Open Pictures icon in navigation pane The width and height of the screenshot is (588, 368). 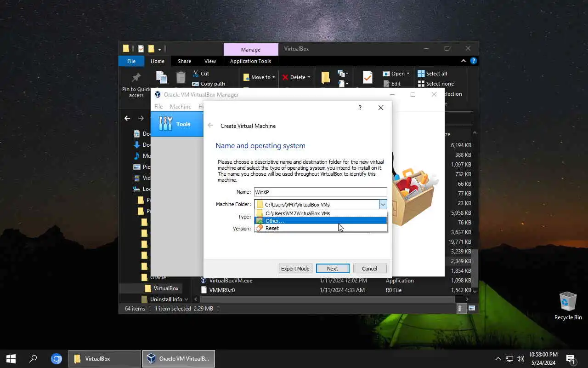coord(136,167)
